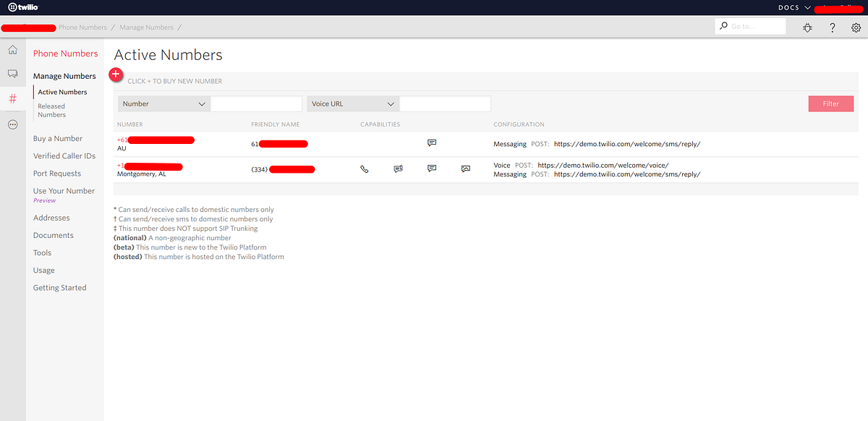Switch to Released Numbers
Viewport: 868px width, 421px height.
click(x=51, y=110)
